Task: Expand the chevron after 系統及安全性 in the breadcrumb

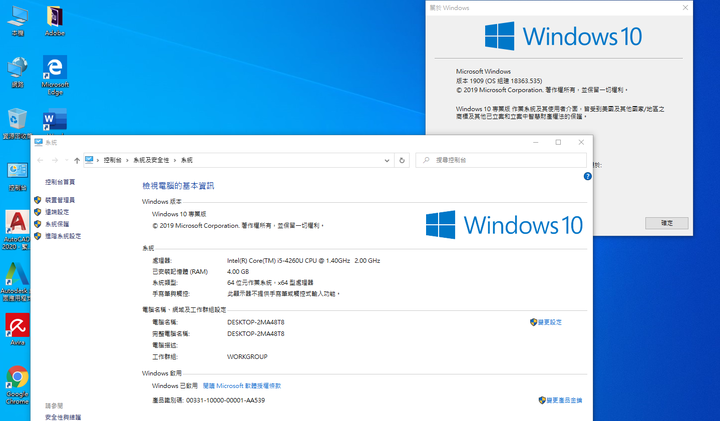Action: (x=175, y=160)
